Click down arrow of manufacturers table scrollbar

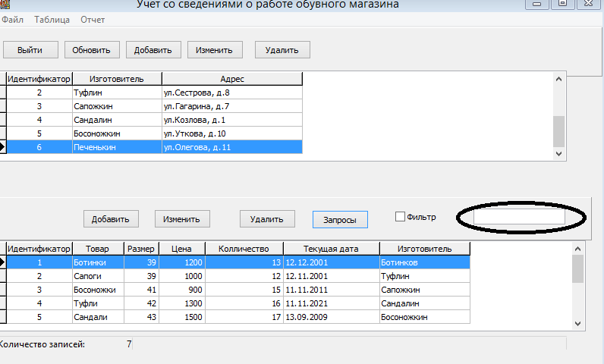559,153
